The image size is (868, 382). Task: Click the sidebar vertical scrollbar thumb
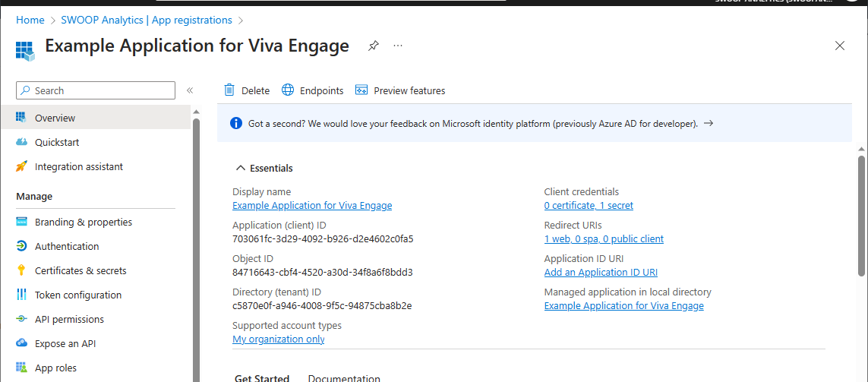[x=196, y=249]
